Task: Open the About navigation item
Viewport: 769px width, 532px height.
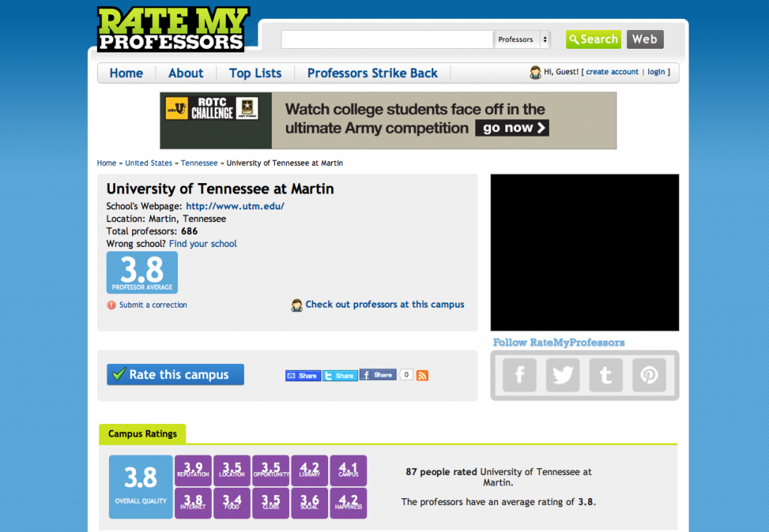Action: pos(186,73)
